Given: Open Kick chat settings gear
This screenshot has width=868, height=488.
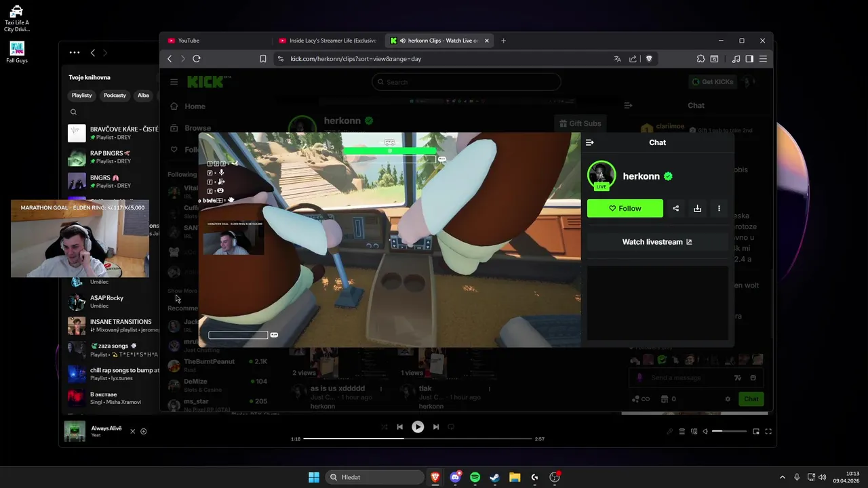Looking at the screenshot, I should pos(728,399).
